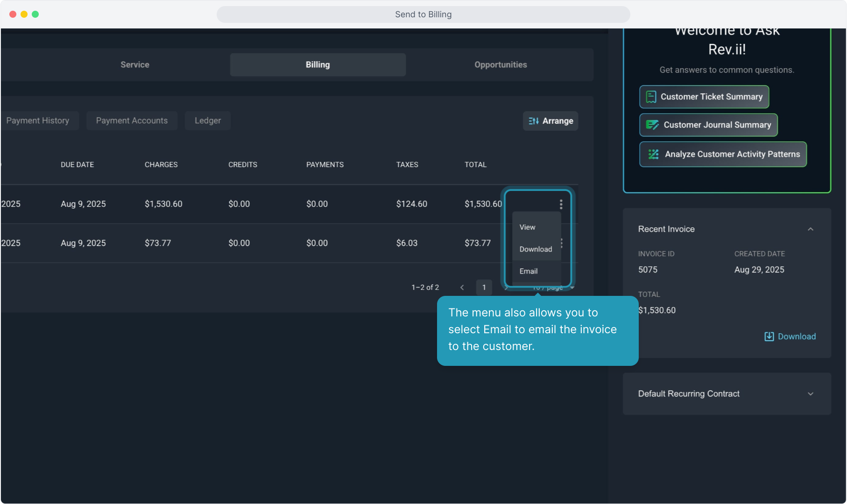The width and height of the screenshot is (847, 504).
Task: Click the red close window button
Action: click(13, 14)
